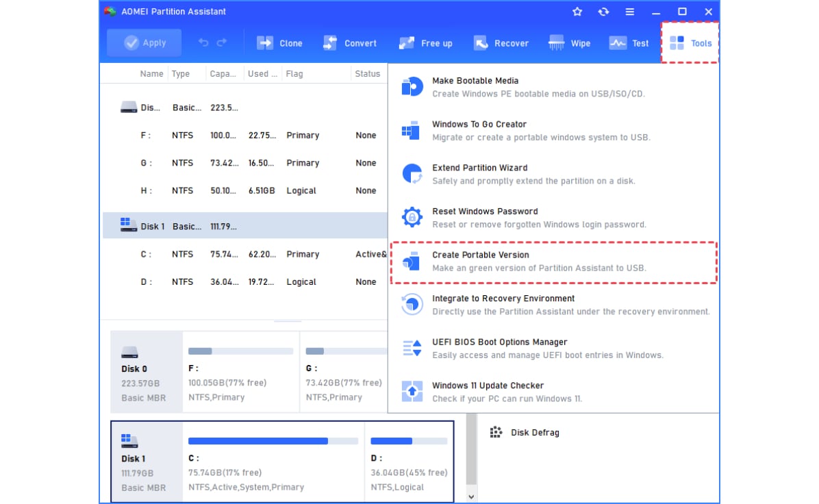Click the D: partition usage bar
Screen dimensions: 819x504
click(x=409, y=441)
